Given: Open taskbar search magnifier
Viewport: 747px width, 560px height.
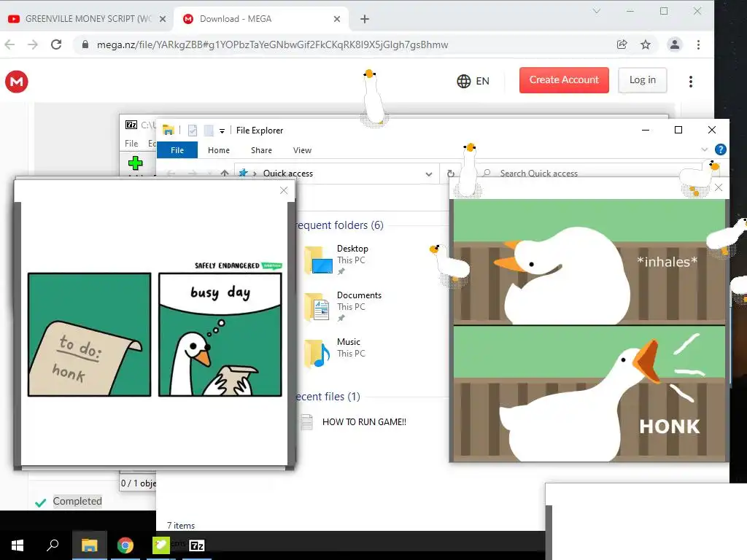Looking at the screenshot, I should (53, 545).
